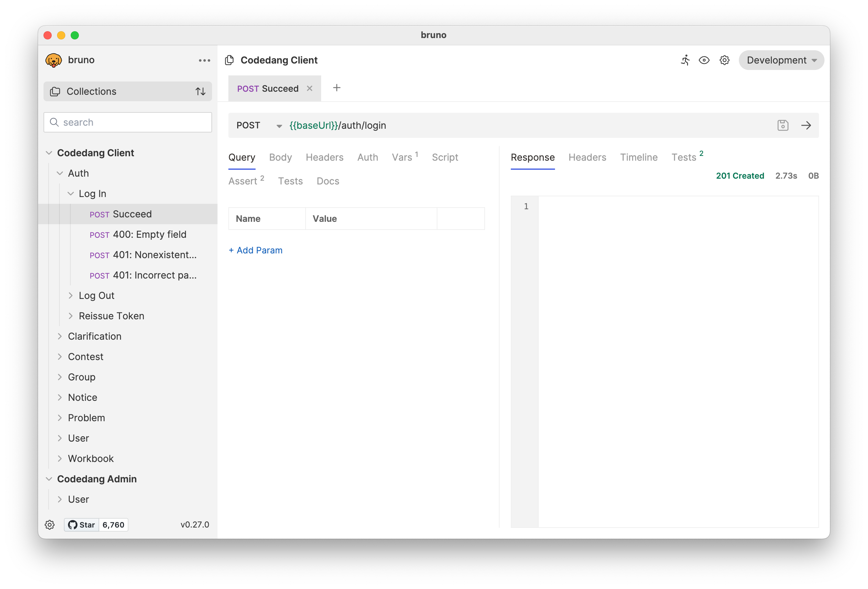
Task: Select POST 400: Empty field test case
Action: coord(150,234)
